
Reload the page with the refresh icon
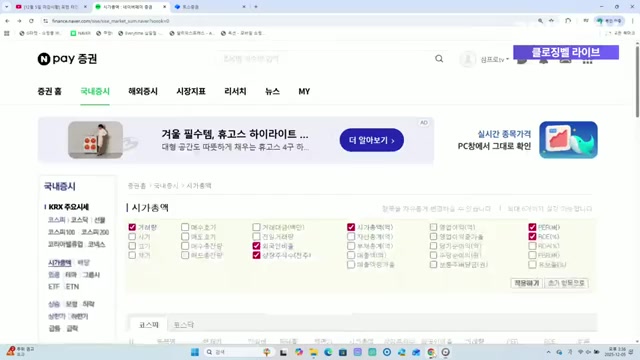click(31, 21)
